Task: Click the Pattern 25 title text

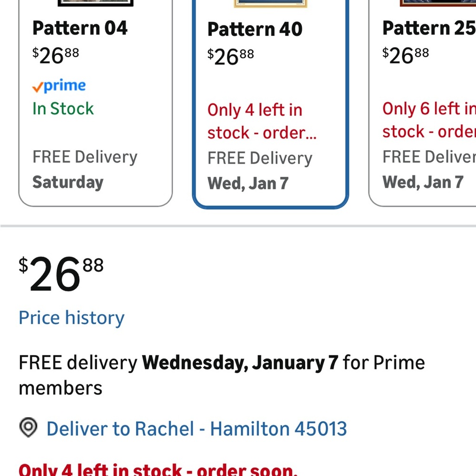Action: coord(429,28)
